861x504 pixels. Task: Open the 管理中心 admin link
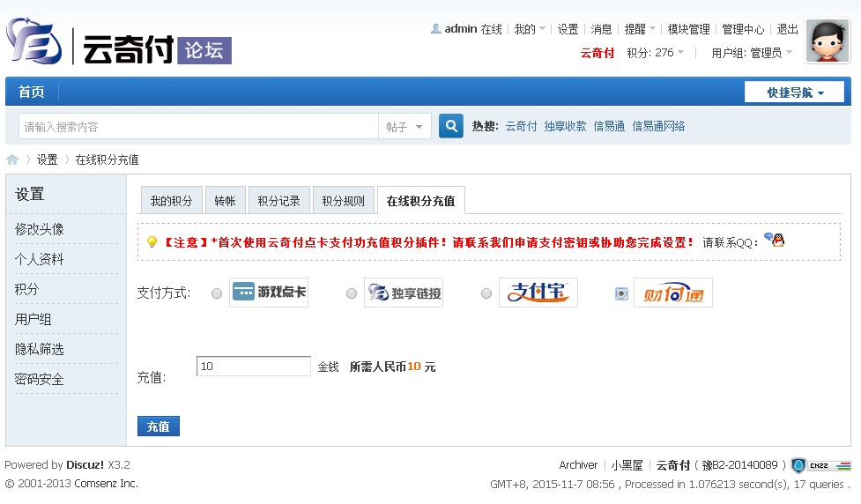743,29
